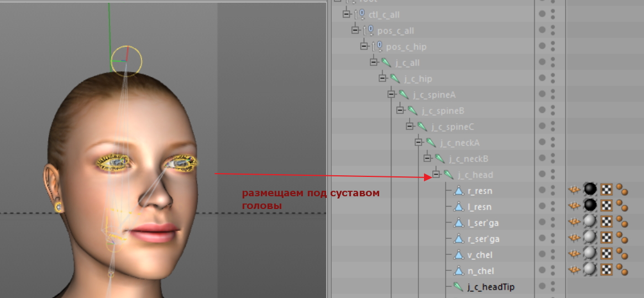This screenshot has width=644, height=298.
Task: Toggle visibility dots for r_resn
Action: [553, 191]
